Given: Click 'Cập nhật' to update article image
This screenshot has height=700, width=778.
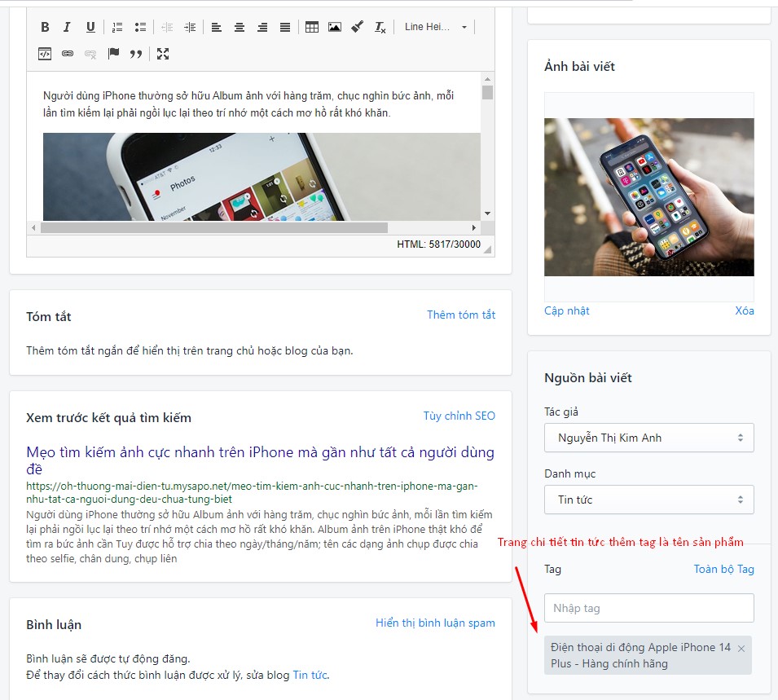Looking at the screenshot, I should (567, 310).
